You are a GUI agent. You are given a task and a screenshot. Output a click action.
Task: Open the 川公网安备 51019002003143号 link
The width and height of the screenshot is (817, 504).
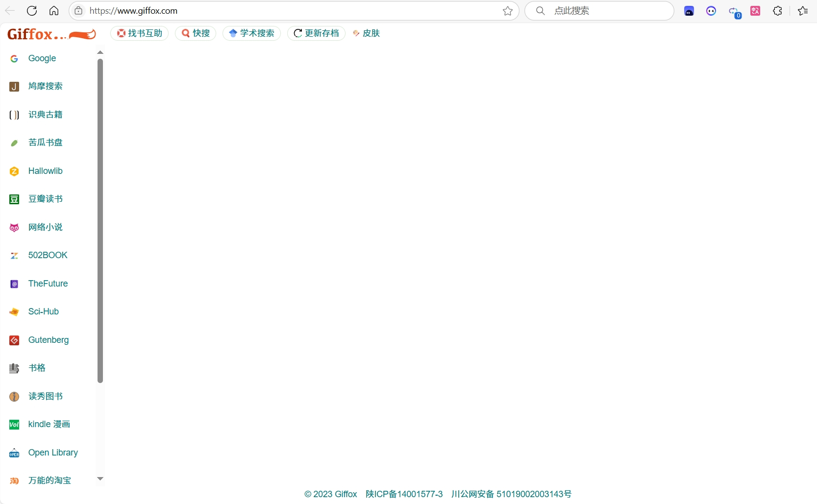click(511, 494)
